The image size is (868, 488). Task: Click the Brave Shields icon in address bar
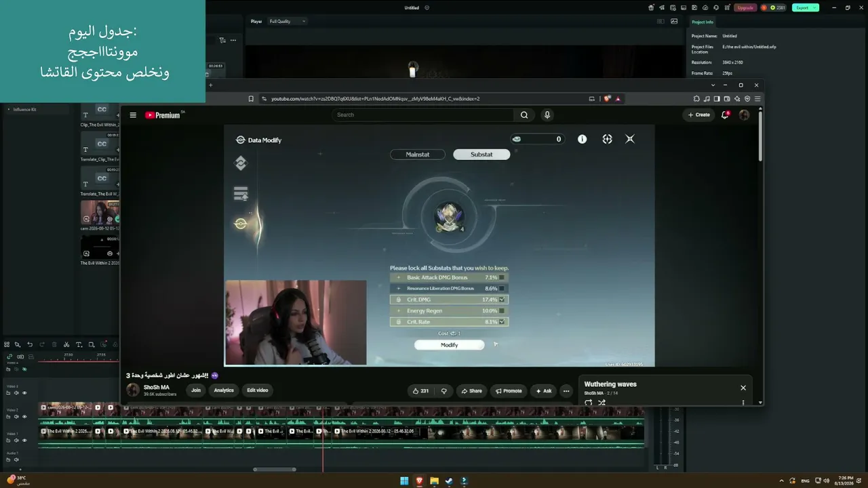click(x=608, y=99)
